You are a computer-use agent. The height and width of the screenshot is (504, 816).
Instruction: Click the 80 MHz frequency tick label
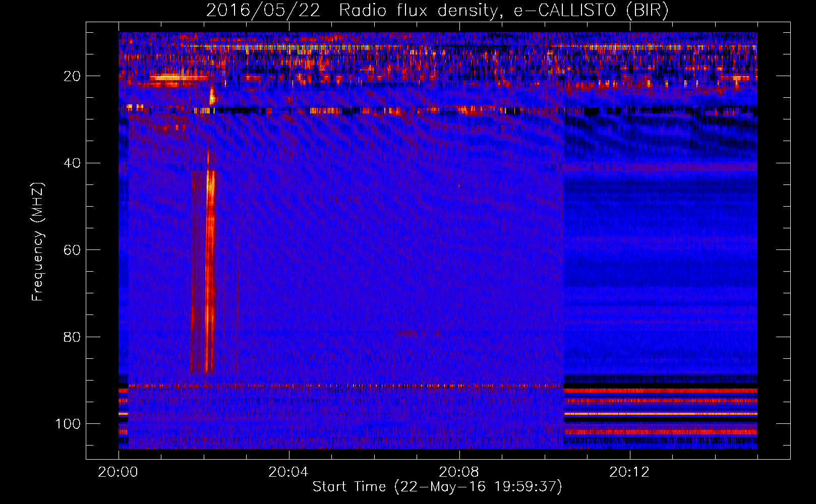tap(73, 337)
